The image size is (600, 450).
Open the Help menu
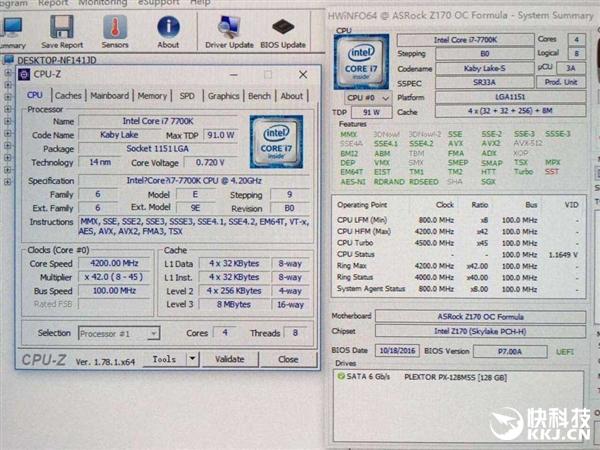pyautogui.click(x=200, y=3)
